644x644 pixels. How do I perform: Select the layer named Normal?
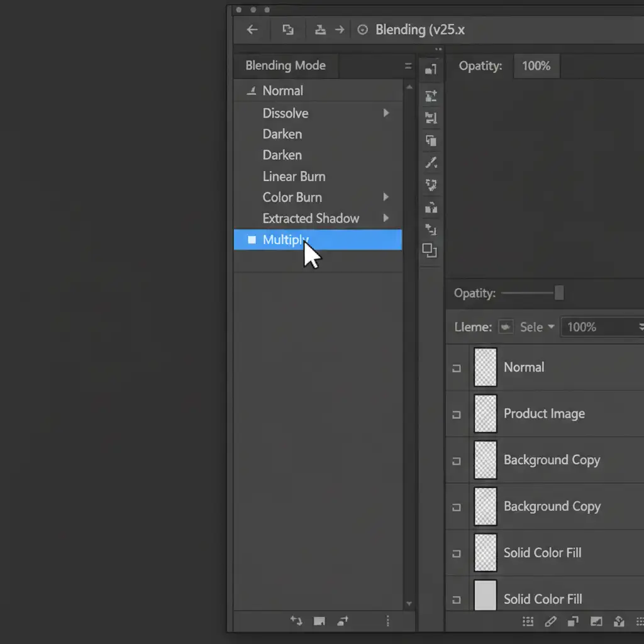524,367
